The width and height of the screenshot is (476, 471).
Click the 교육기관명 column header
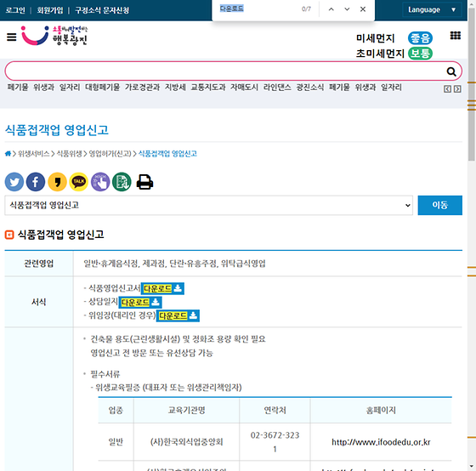(186, 411)
